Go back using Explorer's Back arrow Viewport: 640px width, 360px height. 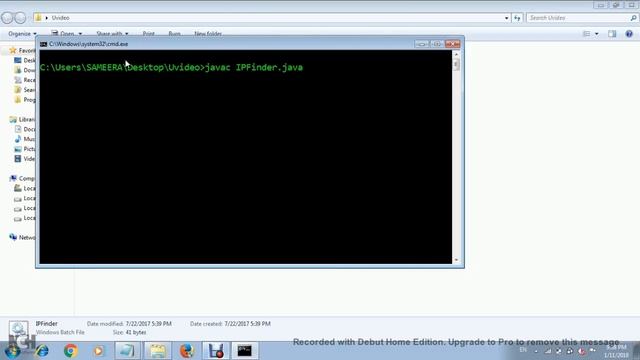point(7,18)
